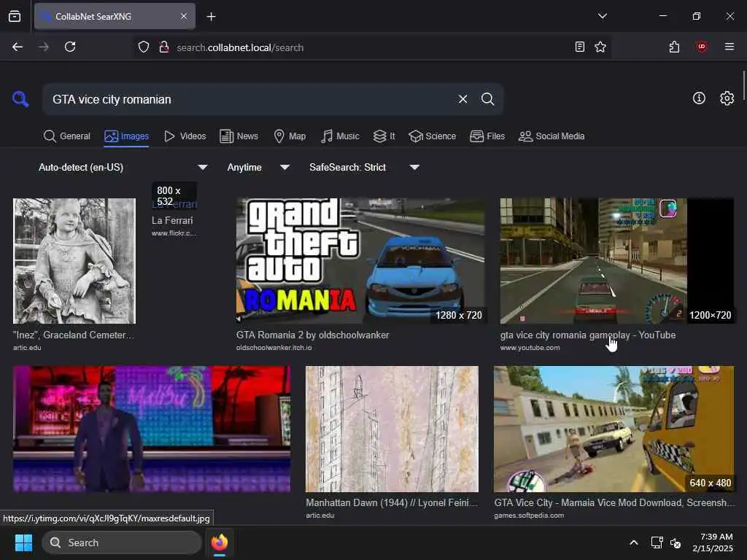This screenshot has width=747, height=560.
Task: Switch to General search category
Action: pos(66,136)
